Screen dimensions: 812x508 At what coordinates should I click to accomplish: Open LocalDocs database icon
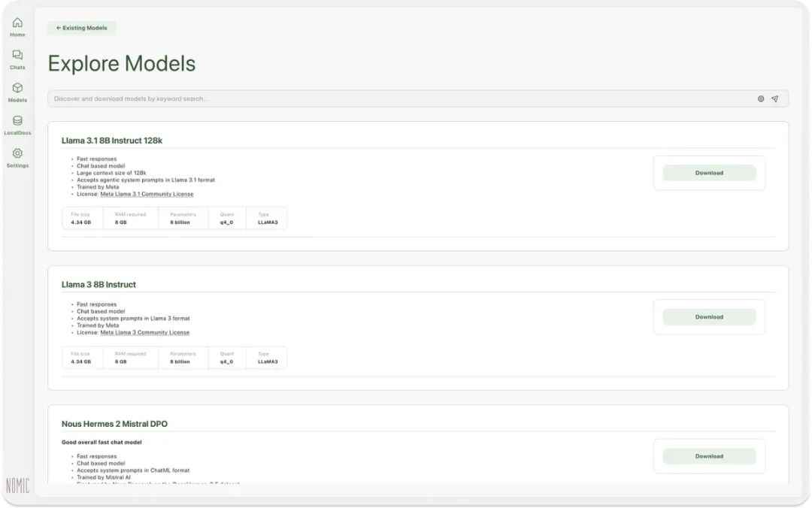17,121
